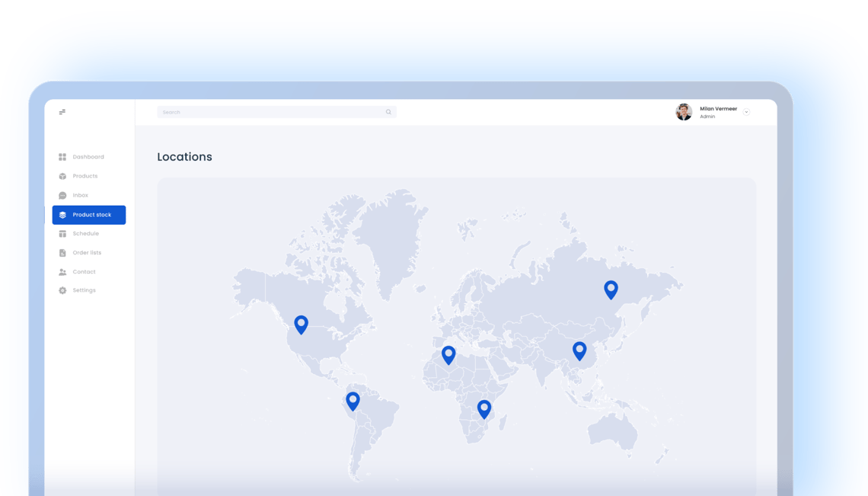Click the Products cube icon
This screenshot has width=868, height=496.
tap(62, 176)
